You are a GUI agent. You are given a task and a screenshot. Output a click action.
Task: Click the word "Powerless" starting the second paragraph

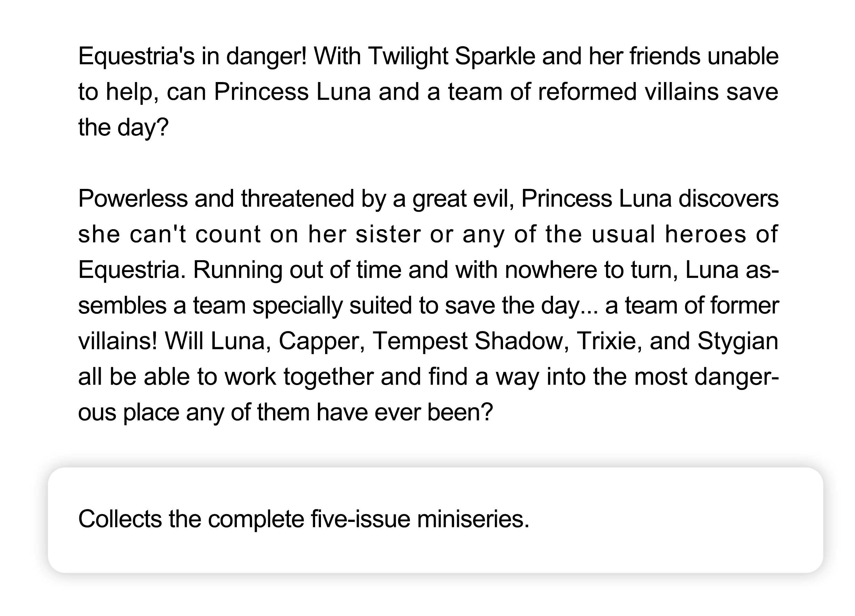pos(133,199)
